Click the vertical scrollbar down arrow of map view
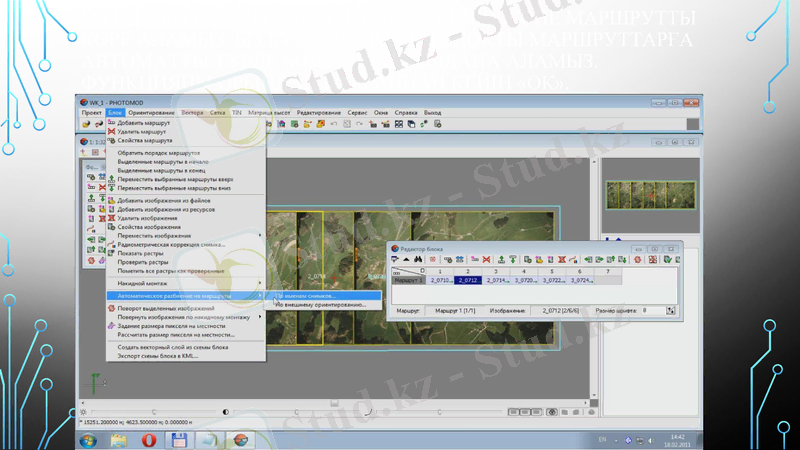 (x=593, y=395)
